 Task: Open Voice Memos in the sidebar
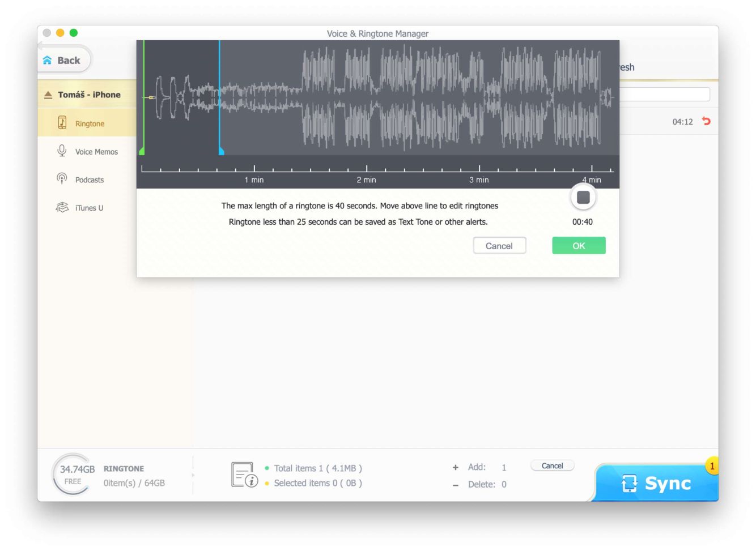96,152
